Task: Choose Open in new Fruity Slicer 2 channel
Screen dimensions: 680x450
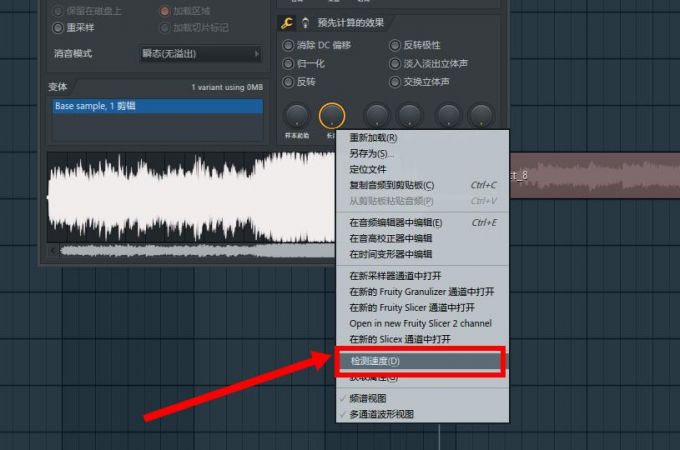Action: coord(422,323)
